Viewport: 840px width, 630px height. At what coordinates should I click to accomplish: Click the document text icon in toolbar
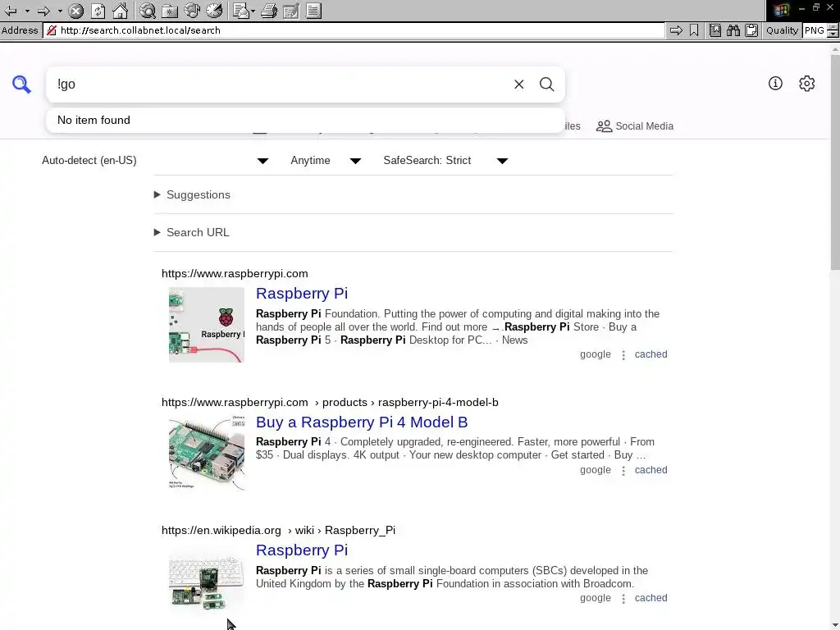[x=314, y=11]
